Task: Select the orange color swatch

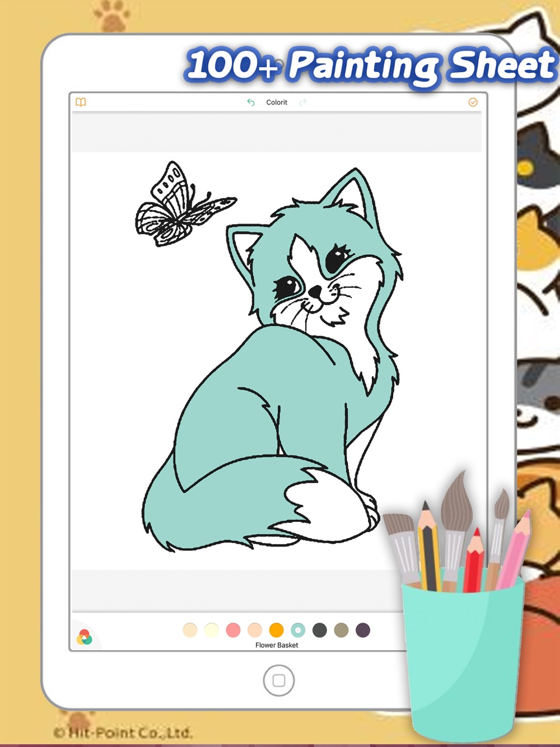Action: (277, 630)
